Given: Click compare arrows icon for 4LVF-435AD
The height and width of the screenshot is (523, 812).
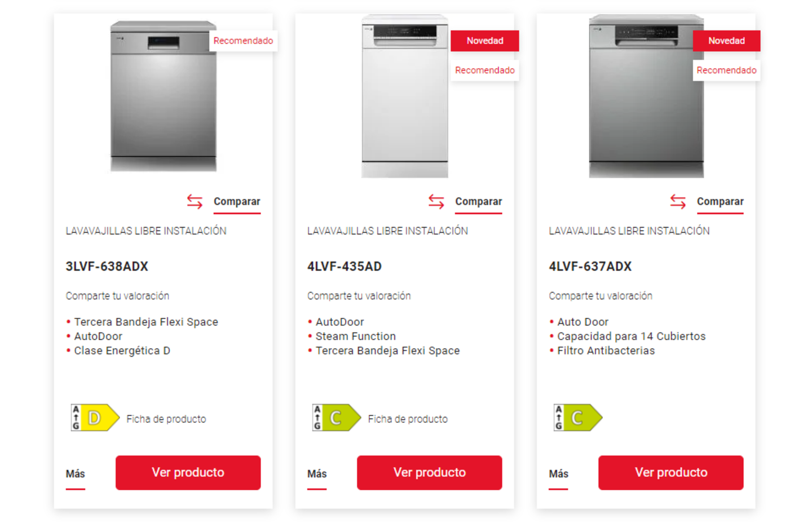Looking at the screenshot, I should [436, 202].
